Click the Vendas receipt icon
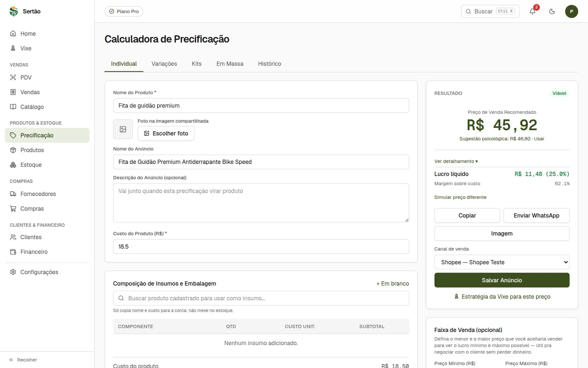 pos(13,92)
